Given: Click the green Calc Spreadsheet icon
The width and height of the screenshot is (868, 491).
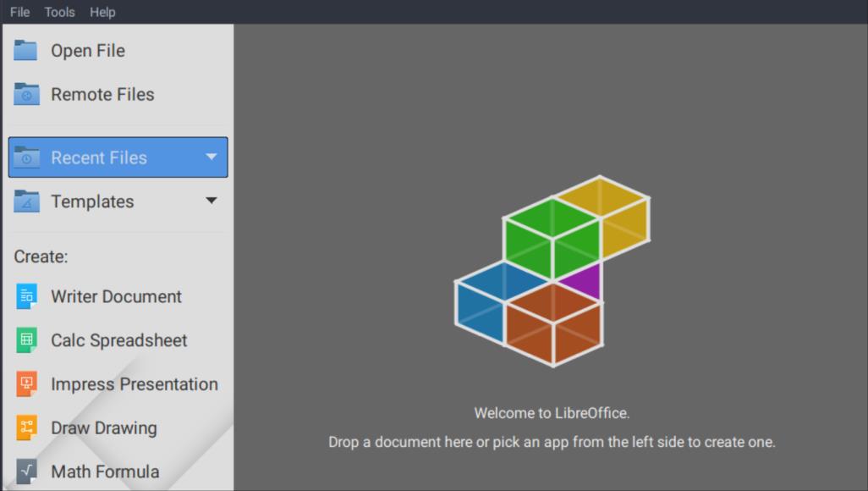Looking at the screenshot, I should (x=26, y=340).
